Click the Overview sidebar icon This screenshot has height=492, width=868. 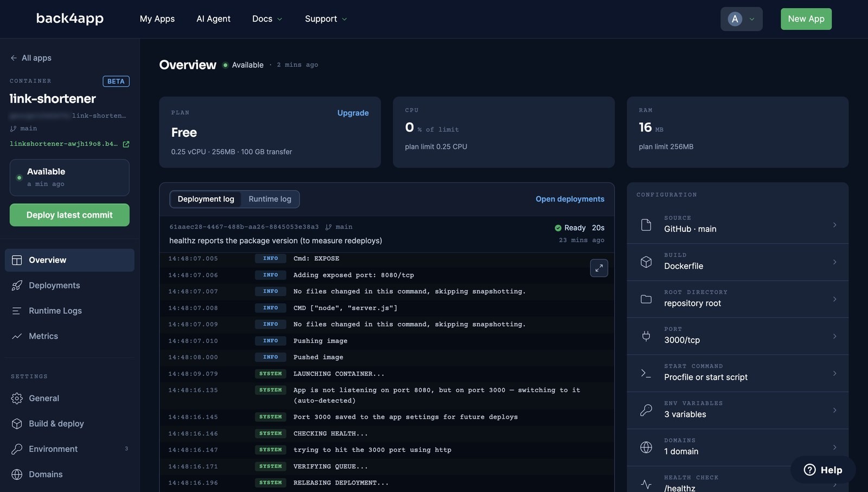pyautogui.click(x=17, y=260)
